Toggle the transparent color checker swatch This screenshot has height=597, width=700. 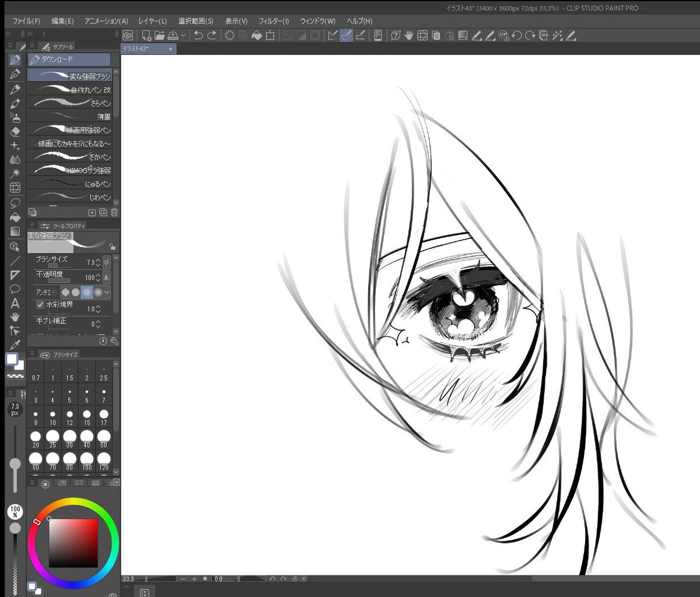[x=16, y=377]
